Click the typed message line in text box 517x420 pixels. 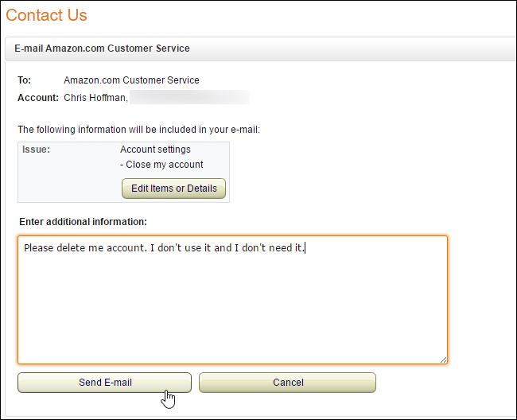[164, 248]
